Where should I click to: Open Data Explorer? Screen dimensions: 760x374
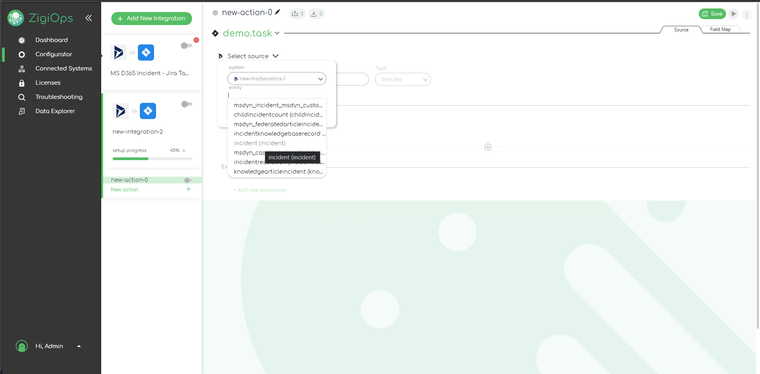point(55,111)
